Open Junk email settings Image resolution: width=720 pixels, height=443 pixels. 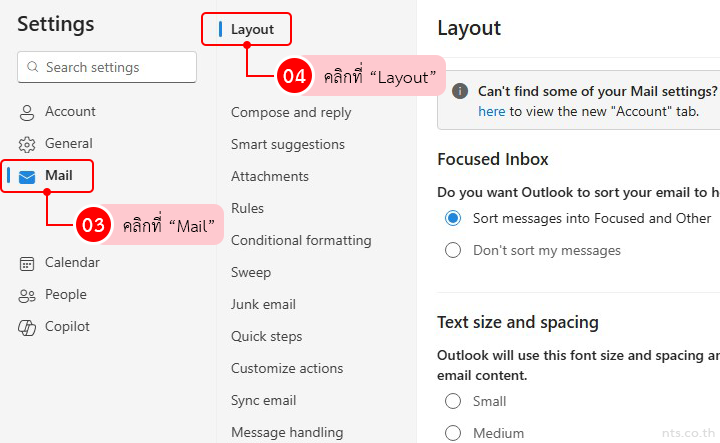[x=264, y=304]
